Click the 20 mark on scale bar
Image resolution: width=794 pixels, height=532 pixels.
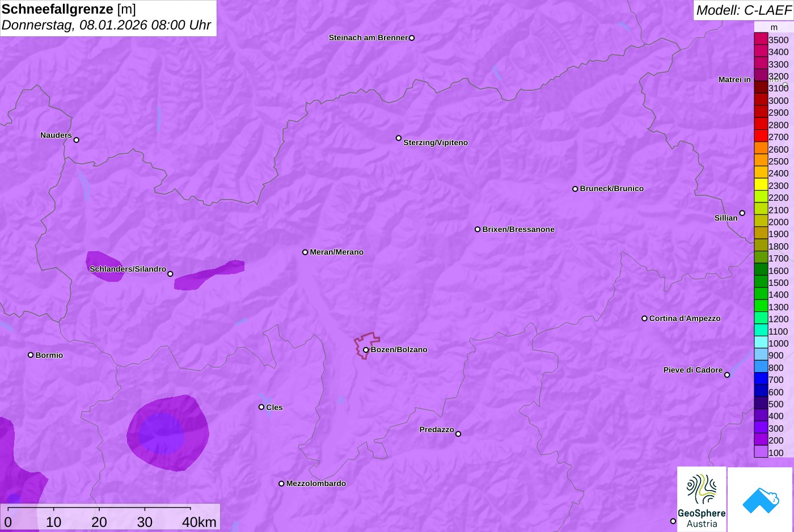[x=99, y=522]
